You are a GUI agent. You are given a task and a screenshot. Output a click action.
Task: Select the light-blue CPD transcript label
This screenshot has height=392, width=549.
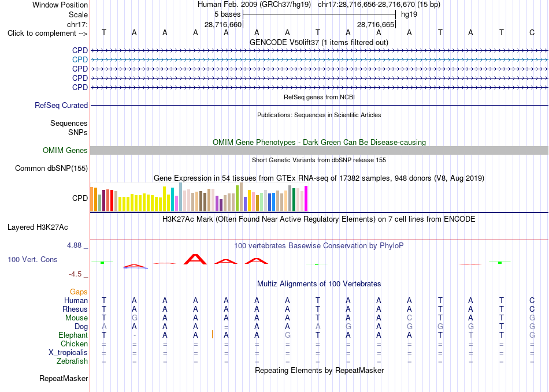[80, 60]
